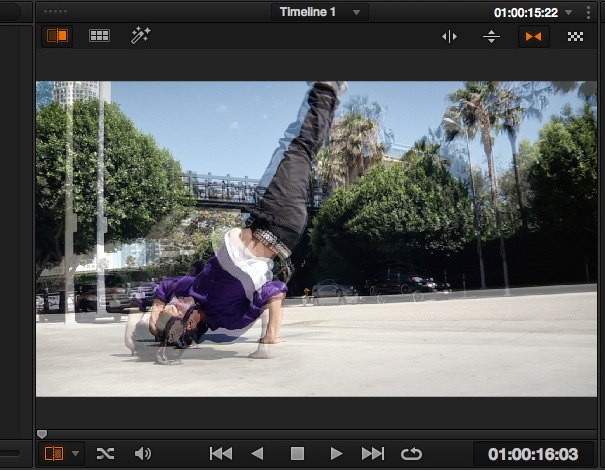
Task: Open the Timeline 1 dropdown
Action: [x=319, y=12]
